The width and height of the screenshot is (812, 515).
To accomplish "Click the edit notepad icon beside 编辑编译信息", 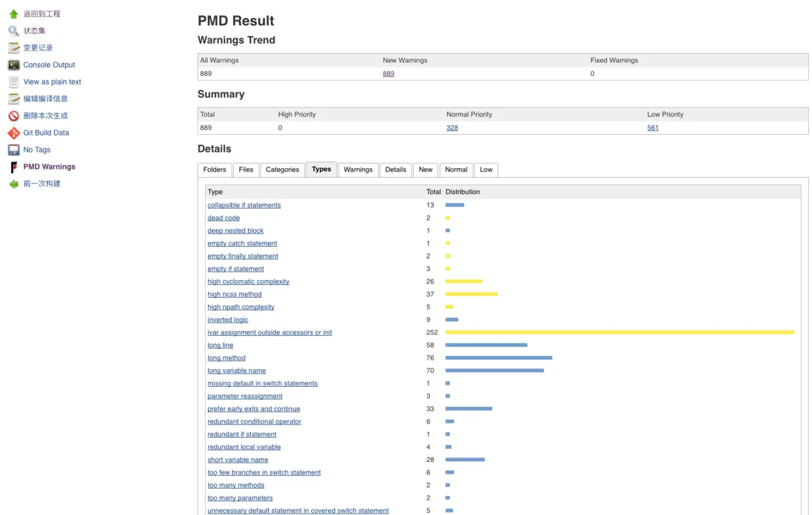I will 14,99.
